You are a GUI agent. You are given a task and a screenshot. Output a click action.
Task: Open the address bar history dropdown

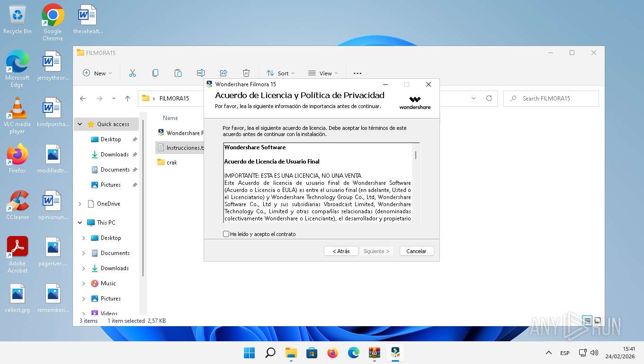[x=474, y=99]
